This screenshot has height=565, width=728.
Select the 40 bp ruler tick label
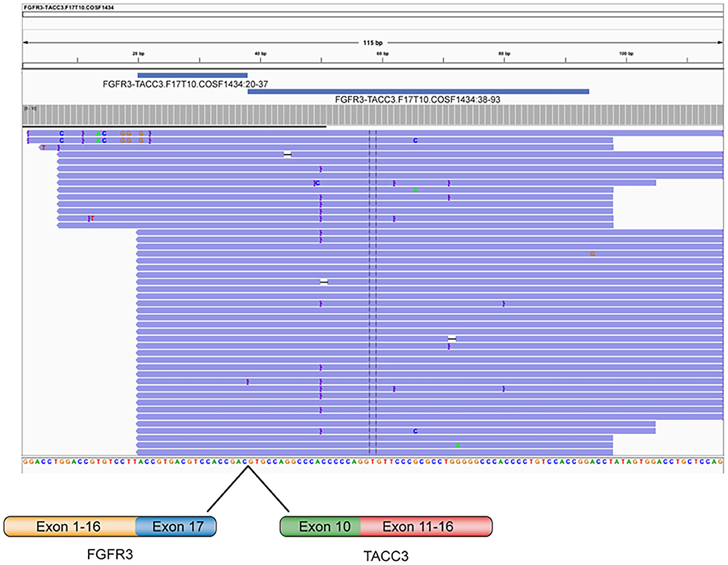(261, 54)
